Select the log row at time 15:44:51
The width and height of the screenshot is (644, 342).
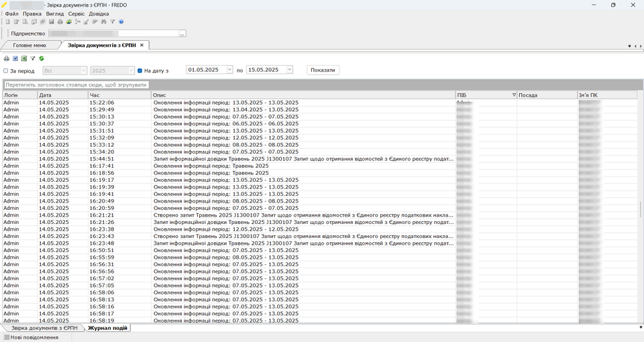pos(319,159)
